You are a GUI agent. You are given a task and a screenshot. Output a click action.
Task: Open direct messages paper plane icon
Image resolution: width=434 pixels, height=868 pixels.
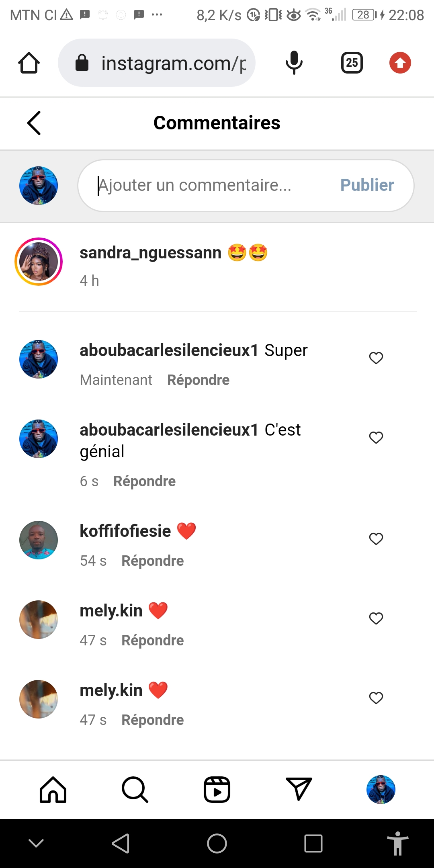point(299,789)
